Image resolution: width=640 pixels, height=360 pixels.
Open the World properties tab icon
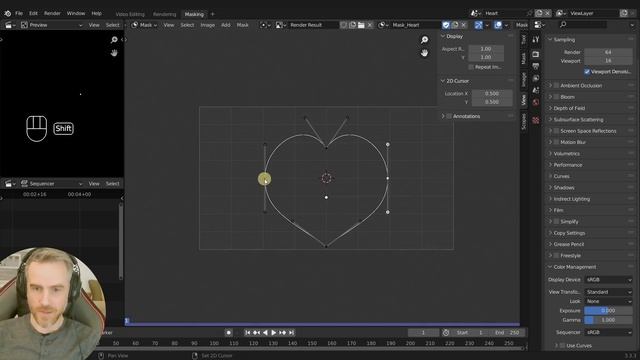pyautogui.click(x=536, y=102)
